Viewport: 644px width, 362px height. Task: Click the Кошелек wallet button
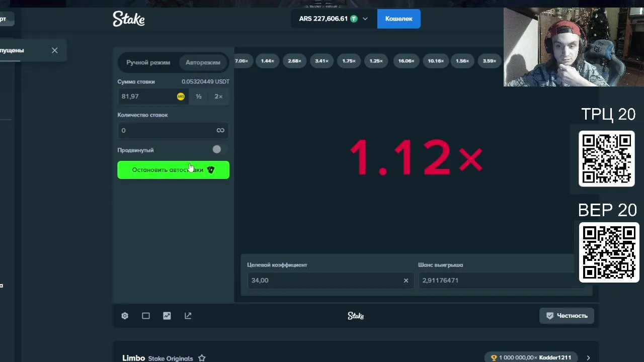tap(399, 19)
